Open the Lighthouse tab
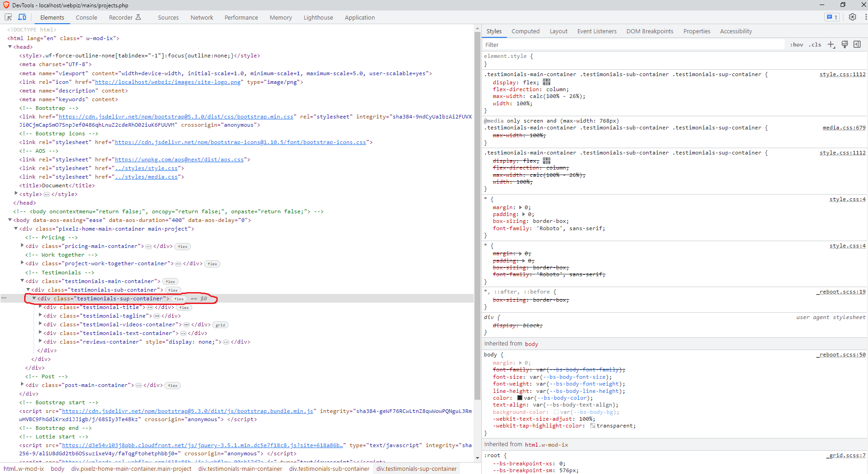This screenshot has height=474, width=868. (x=318, y=17)
